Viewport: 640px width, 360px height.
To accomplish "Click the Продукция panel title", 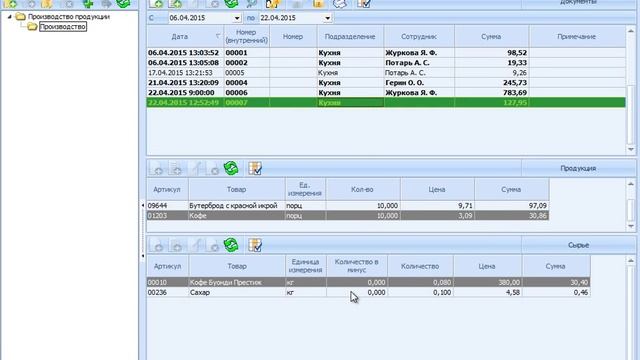I will [x=578, y=168].
